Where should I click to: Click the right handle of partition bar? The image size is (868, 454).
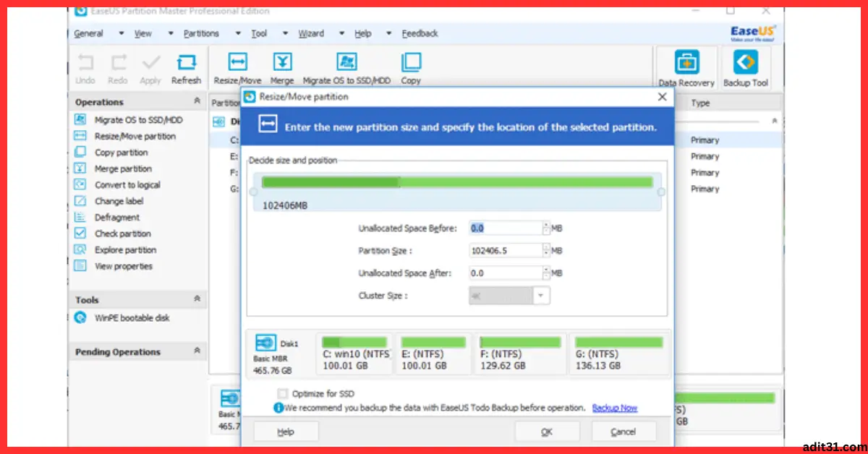(x=661, y=192)
